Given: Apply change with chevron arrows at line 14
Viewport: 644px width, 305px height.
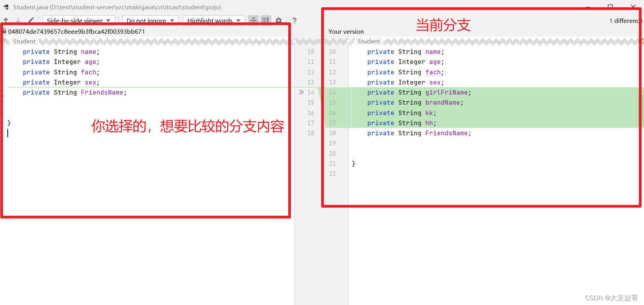Looking at the screenshot, I should click(x=301, y=92).
